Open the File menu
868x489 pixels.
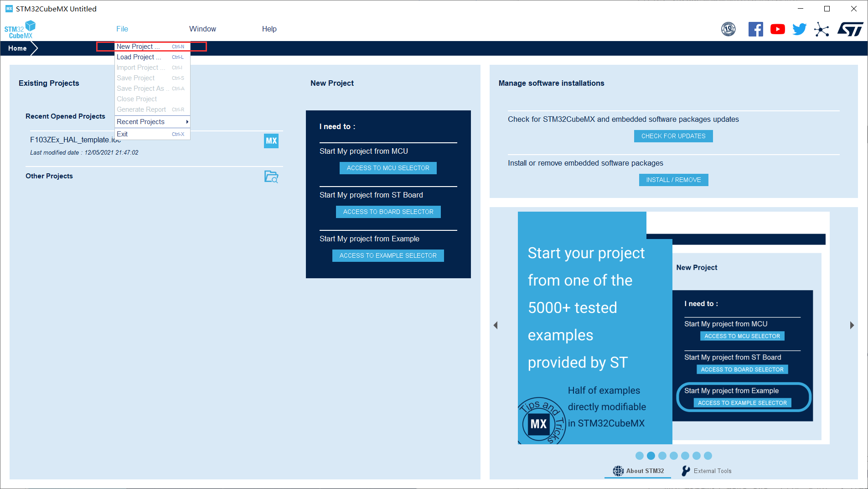tap(122, 29)
